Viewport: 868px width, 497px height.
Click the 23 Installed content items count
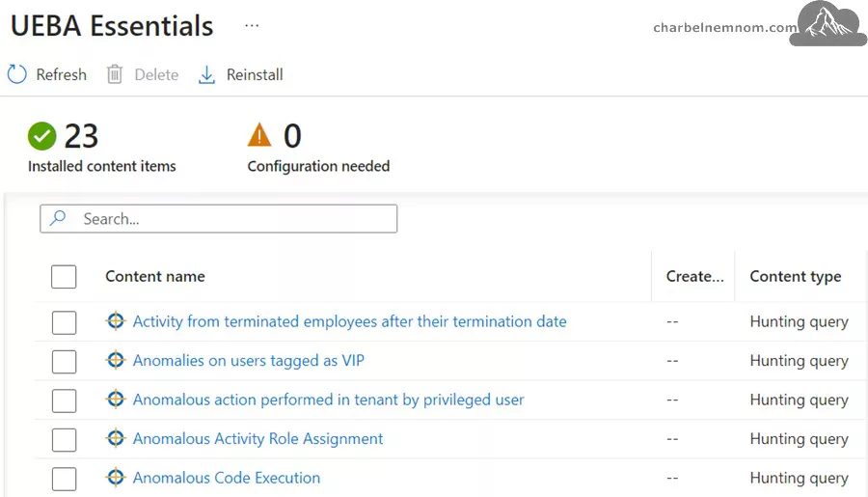click(x=81, y=136)
